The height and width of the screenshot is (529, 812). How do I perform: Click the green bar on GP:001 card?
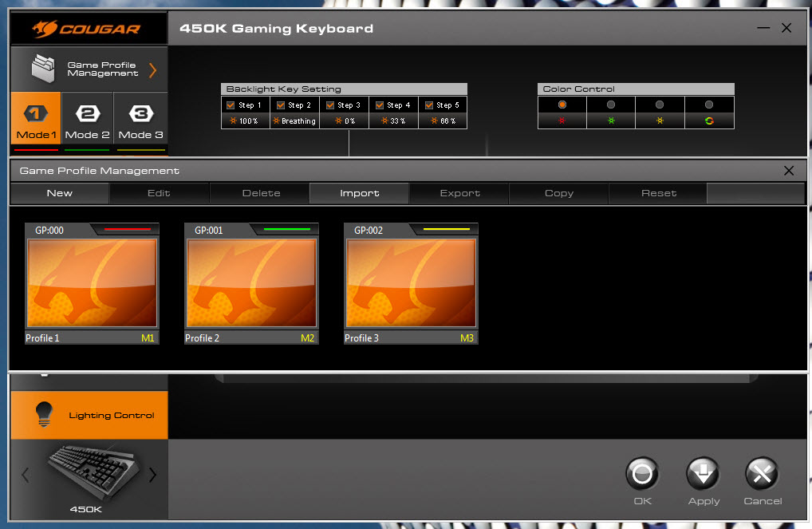(287, 229)
